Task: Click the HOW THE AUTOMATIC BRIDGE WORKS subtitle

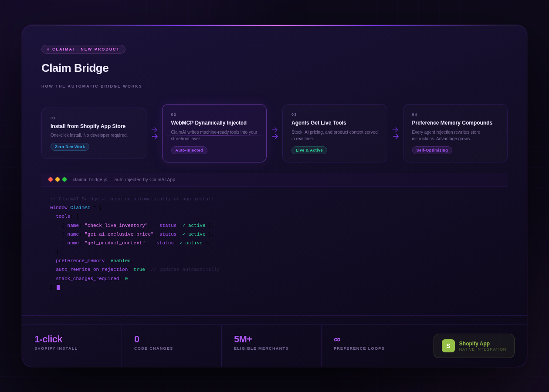Action: click(x=92, y=86)
